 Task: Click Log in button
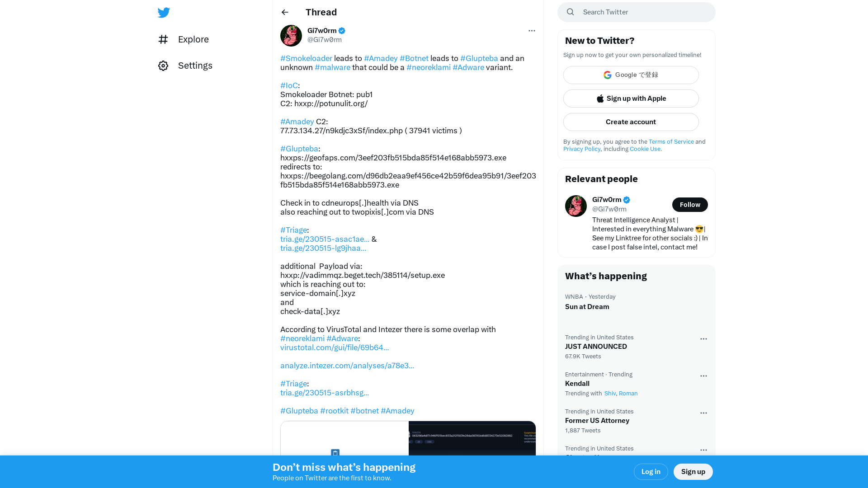click(x=651, y=471)
